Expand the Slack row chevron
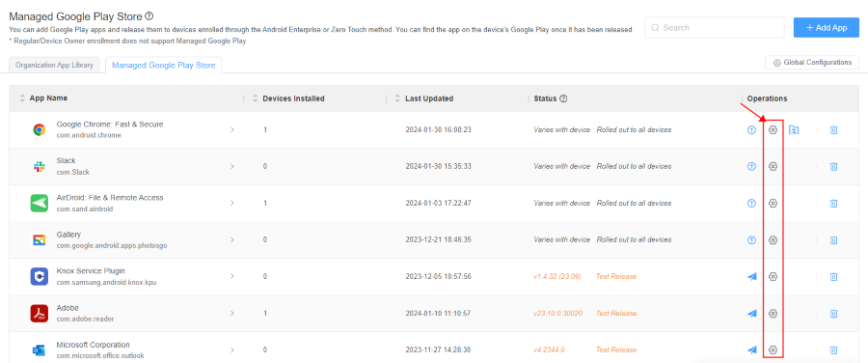 pos(231,166)
